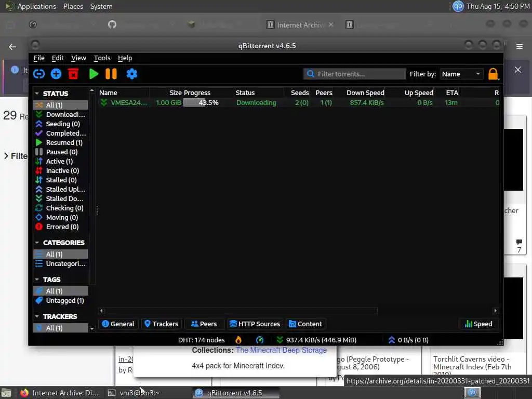Click the Add Torrent File plus icon
The image size is (532, 399).
click(56, 74)
